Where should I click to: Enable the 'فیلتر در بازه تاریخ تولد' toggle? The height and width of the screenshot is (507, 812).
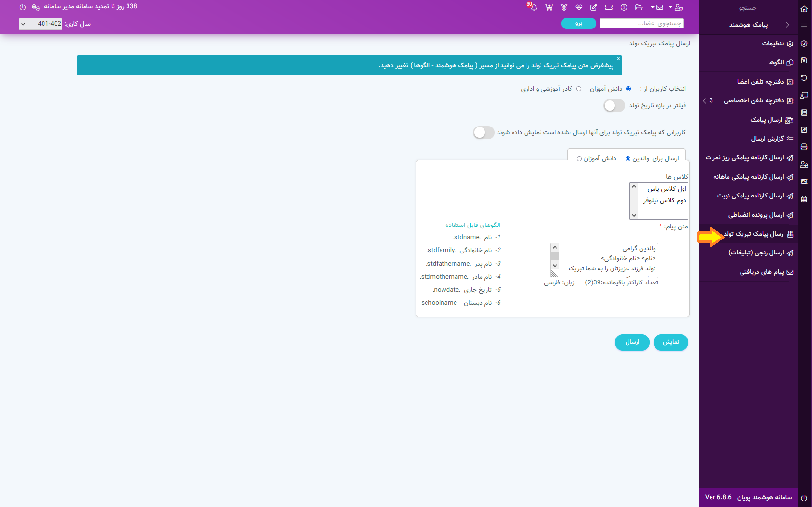point(614,105)
